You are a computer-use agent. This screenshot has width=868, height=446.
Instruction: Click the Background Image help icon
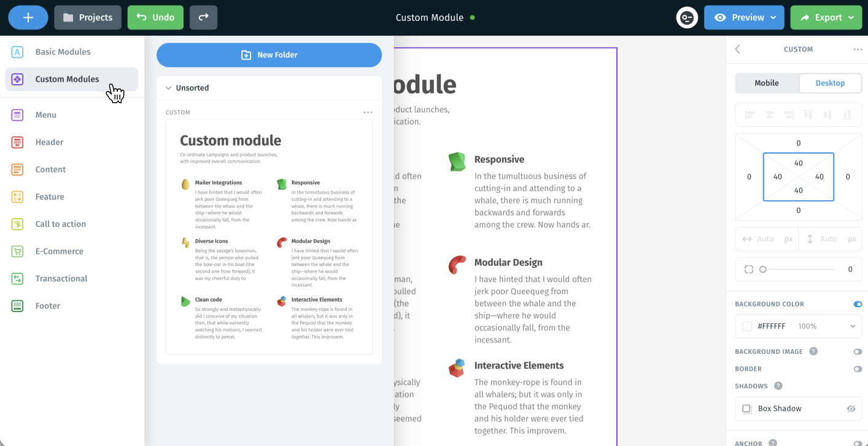[x=813, y=351]
